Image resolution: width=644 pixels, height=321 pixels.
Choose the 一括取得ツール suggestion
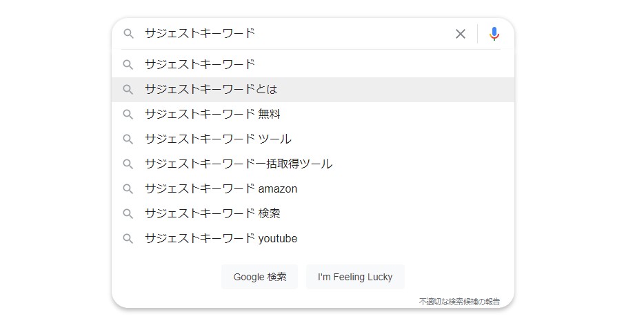(312, 164)
